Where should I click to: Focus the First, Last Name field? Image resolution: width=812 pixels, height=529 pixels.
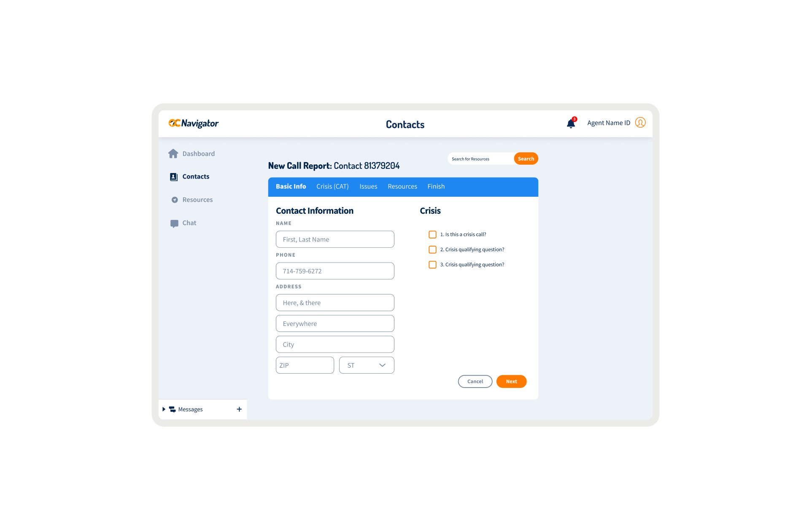tap(335, 239)
